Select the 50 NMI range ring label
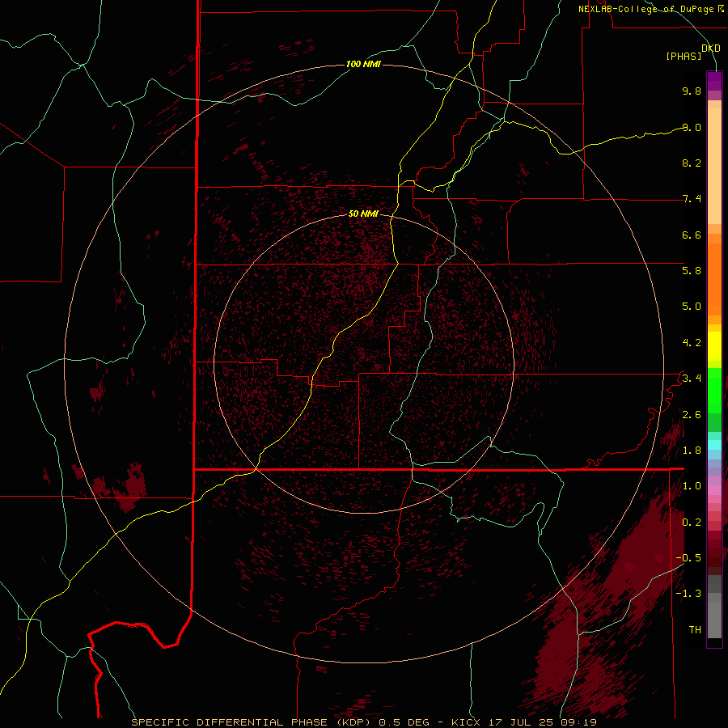The width and height of the screenshot is (728, 728). (363, 214)
